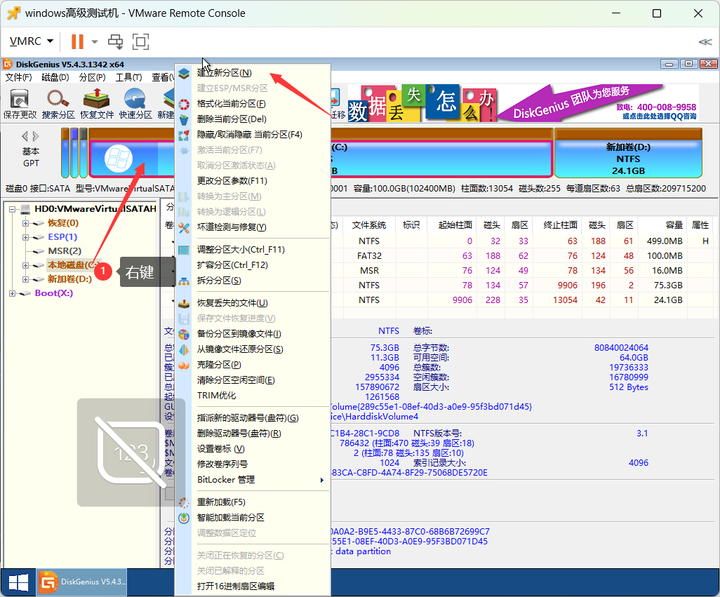Expand the ESP(1) partition node

coord(26,237)
